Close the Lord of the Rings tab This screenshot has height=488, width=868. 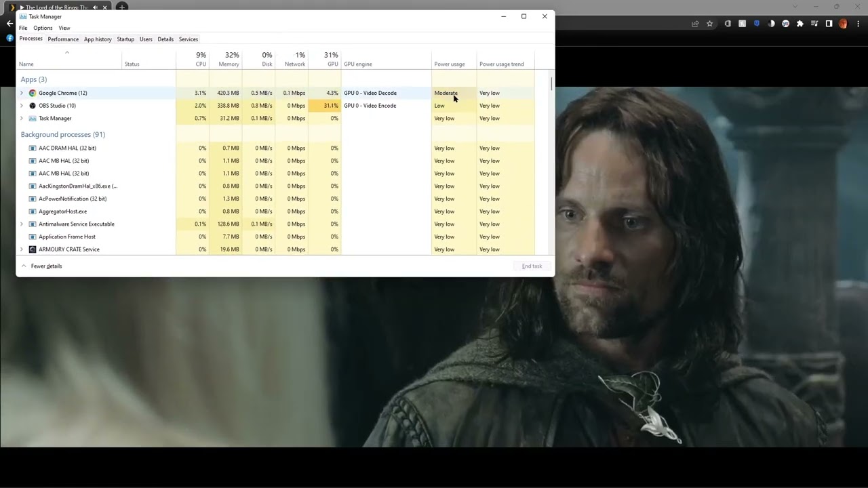coord(105,7)
